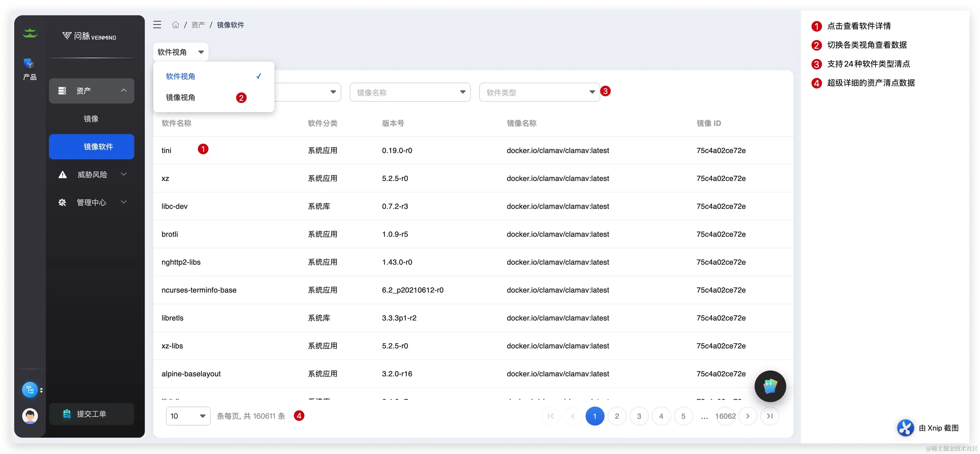Collapse the 资产 section chevron in sidebar
The width and height of the screenshot is (980, 454).
click(124, 90)
